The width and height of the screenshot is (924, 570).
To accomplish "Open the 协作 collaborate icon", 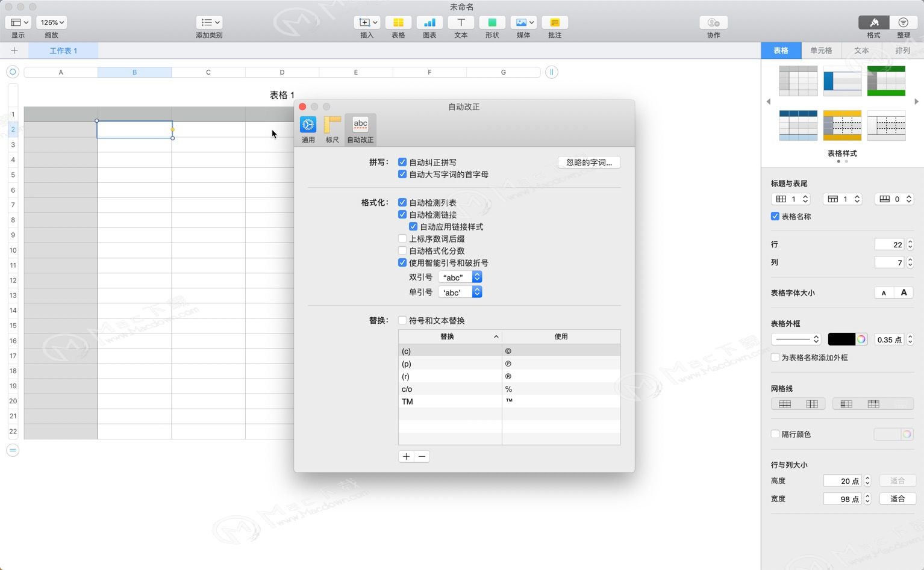I will click(x=713, y=23).
